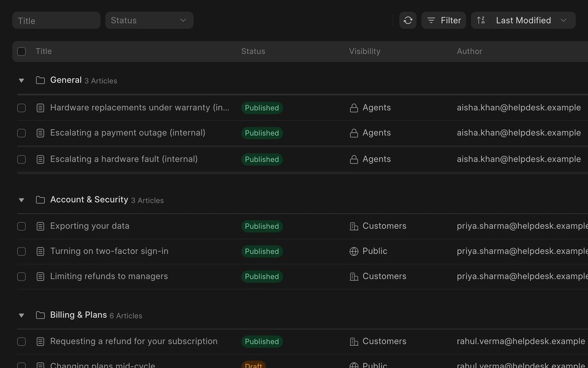Screen dimensions: 588x368
Task: Click Published badge of Exporting your data
Action: click(262, 226)
